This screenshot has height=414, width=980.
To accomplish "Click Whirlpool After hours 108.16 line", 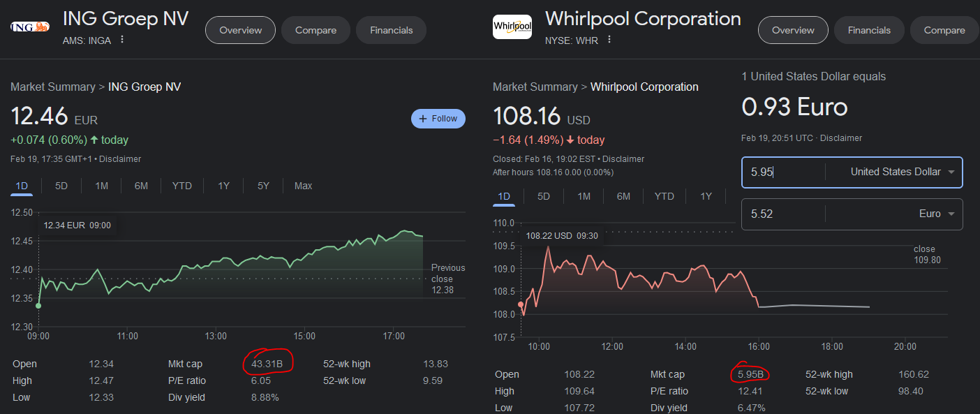I will (x=553, y=172).
